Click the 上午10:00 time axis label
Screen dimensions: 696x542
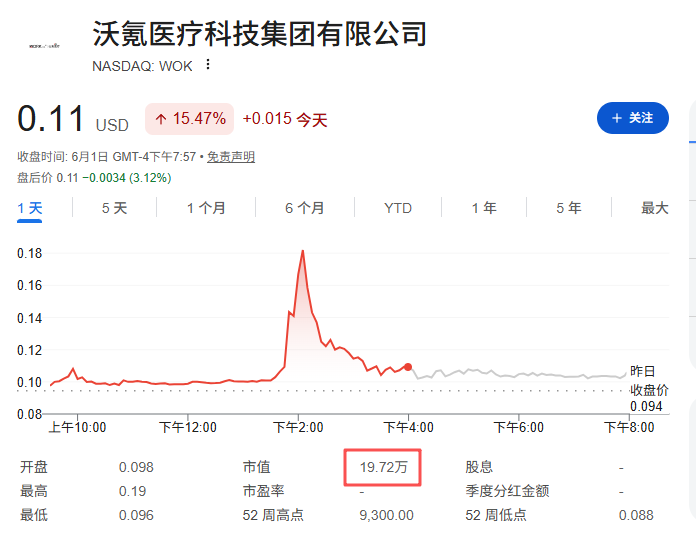pos(77,427)
